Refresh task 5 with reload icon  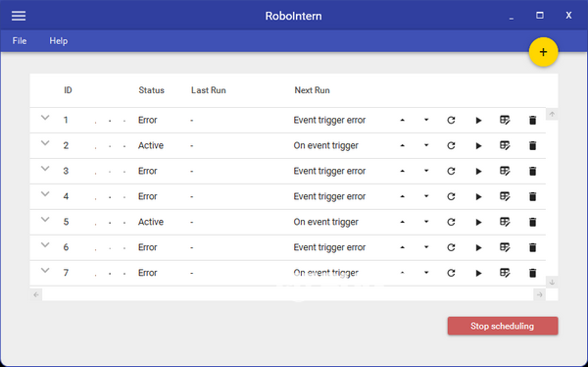(451, 222)
